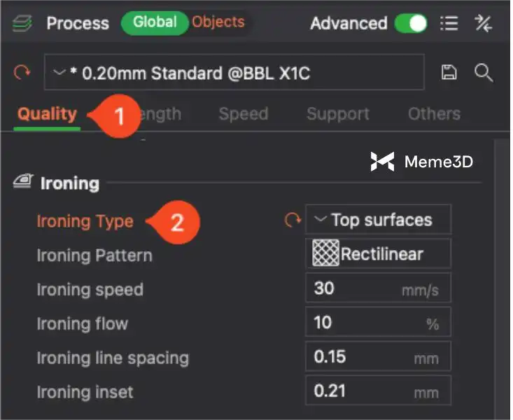The image size is (513, 420).
Task: Open the Ironing Pattern Rectilinear dropdown
Action: tap(379, 253)
